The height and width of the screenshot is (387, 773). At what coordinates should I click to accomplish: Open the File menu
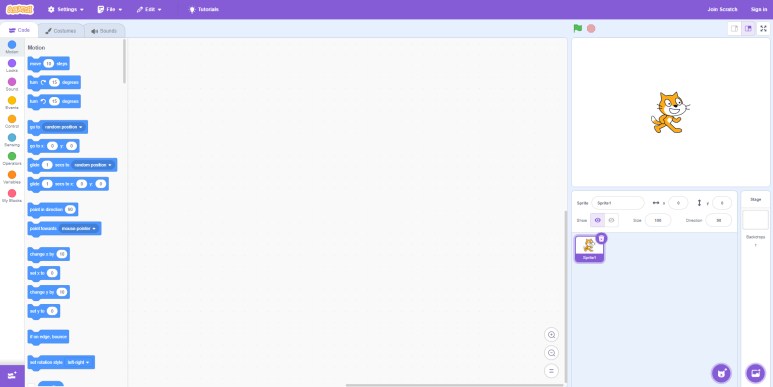pyautogui.click(x=109, y=9)
